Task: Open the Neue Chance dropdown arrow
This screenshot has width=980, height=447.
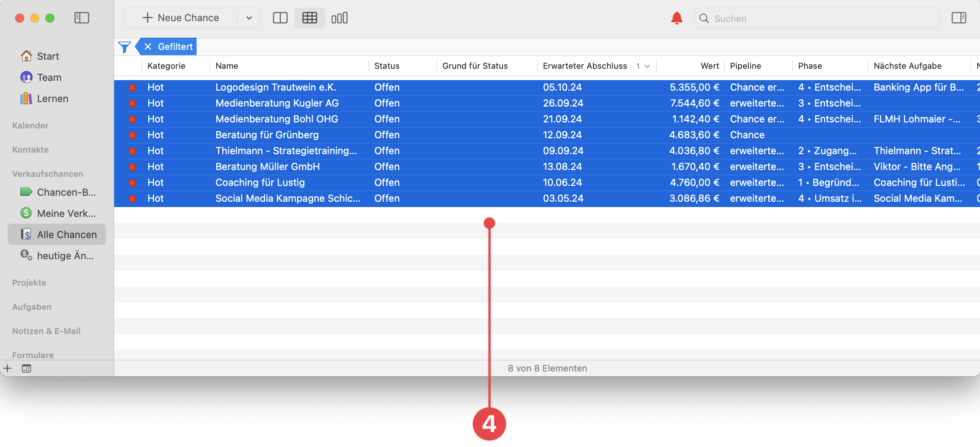Action: pos(249,18)
